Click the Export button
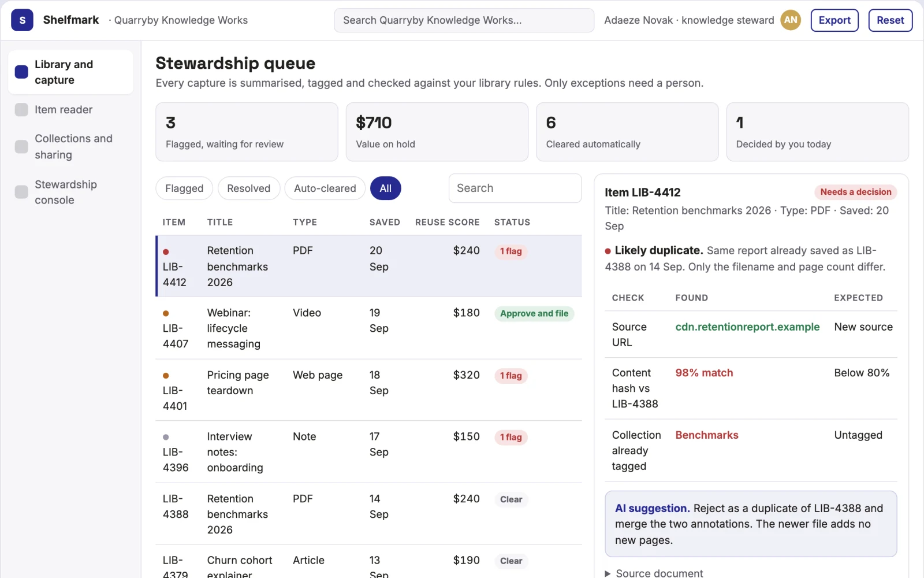The image size is (924, 578). pos(834,20)
